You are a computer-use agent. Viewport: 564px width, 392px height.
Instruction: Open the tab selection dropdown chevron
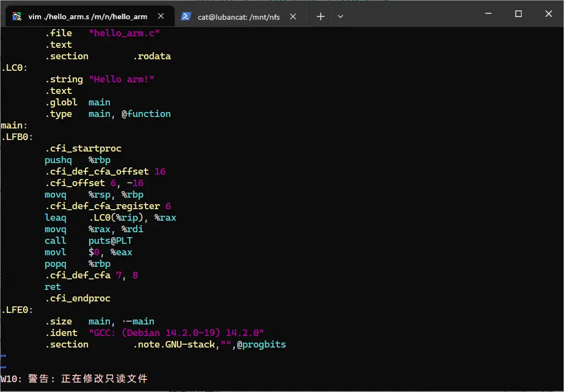tap(340, 16)
